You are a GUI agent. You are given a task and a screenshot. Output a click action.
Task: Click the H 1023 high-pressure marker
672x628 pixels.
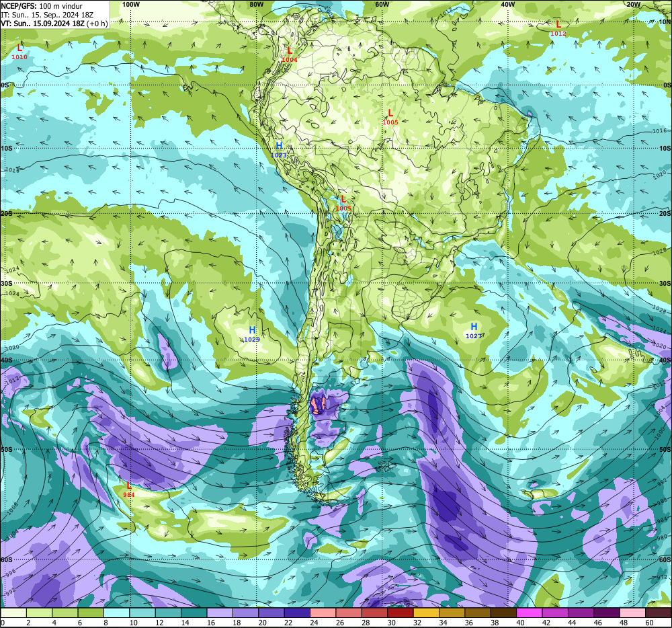point(279,150)
